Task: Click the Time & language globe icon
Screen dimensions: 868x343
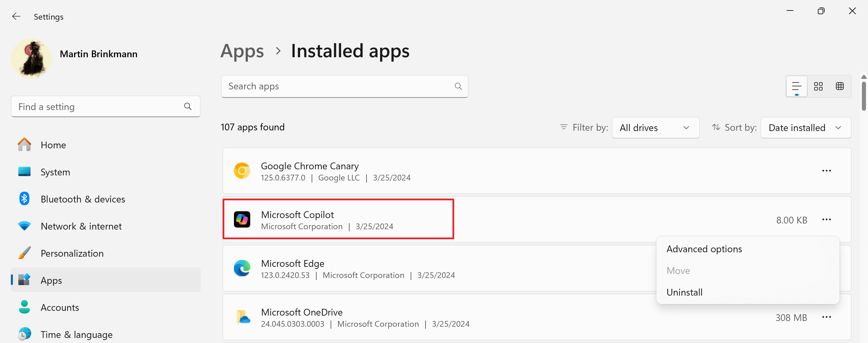Action: (x=24, y=334)
